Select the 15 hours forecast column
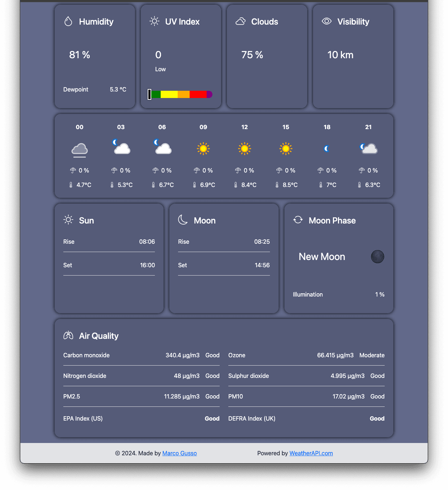The image size is (448, 490). 286,155
